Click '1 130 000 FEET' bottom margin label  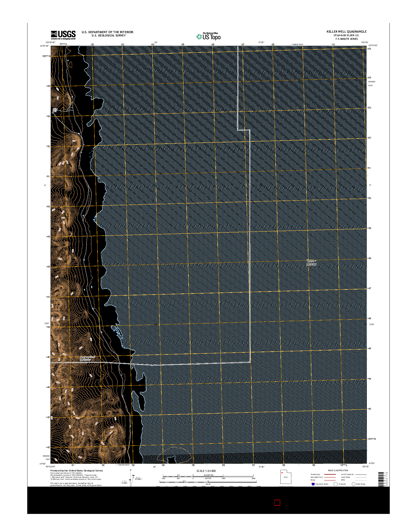click(123, 465)
